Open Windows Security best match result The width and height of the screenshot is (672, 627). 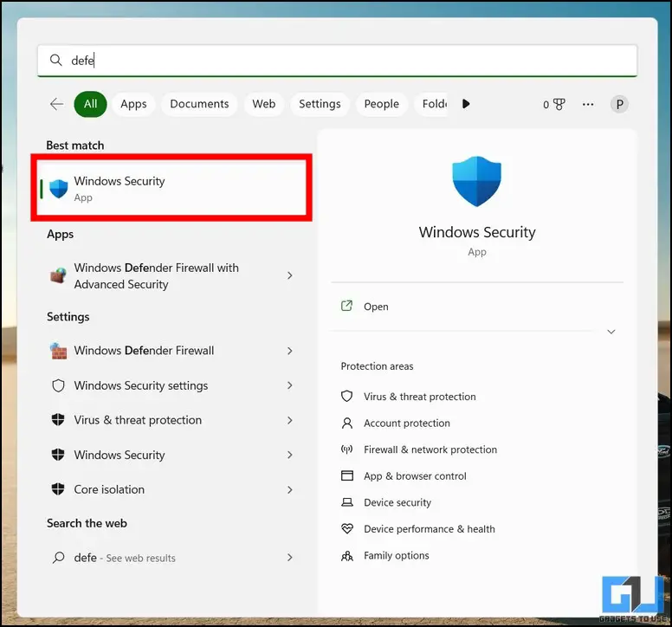(x=171, y=189)
